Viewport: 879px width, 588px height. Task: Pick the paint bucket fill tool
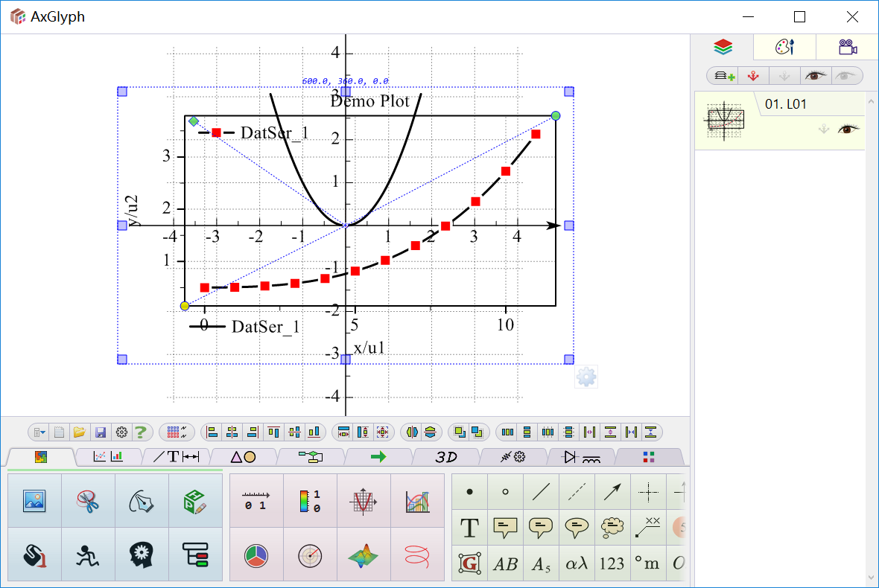[34, 555]
